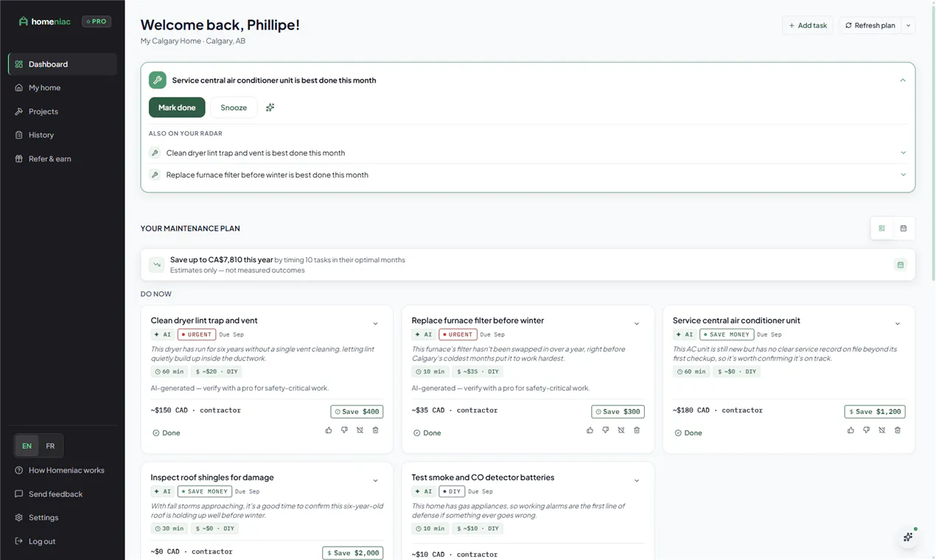Screen dimensions: 936x560
Task: Open Projects in sidebar
Action: 63,111
